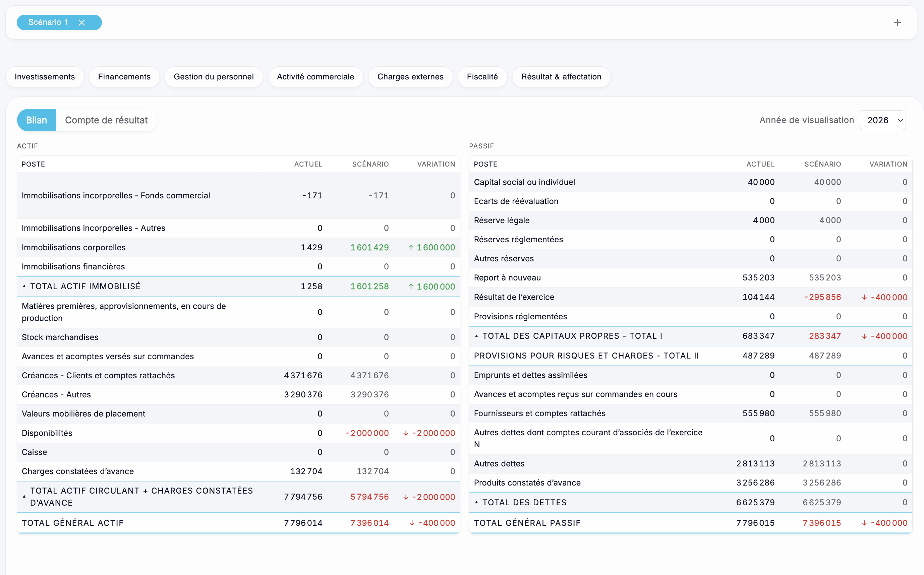Collapse TOTAL ACTIF CIRCULANT section triangle
Screen dimensions: 924x575
pos(24,497)
